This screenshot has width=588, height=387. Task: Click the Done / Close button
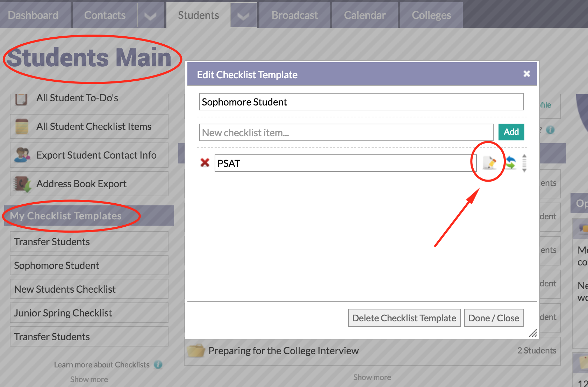click(493, 318)
